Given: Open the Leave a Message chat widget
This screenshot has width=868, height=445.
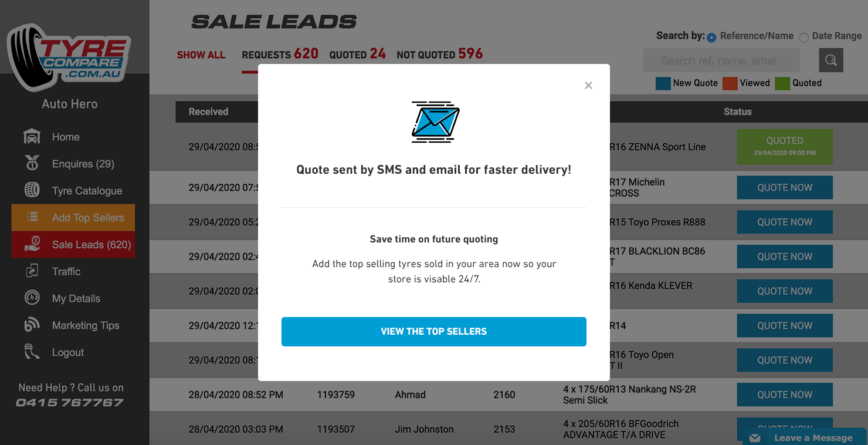Looking at the screenshot, I should tap(805, 437).
